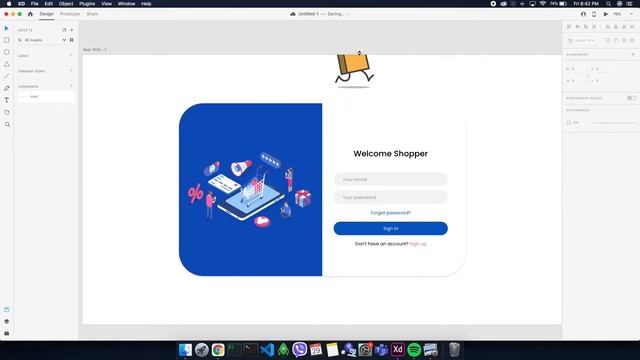The image size is (640, 360).
Task: Click the document title dropdown arrow
Action: (x=348, y=14)
